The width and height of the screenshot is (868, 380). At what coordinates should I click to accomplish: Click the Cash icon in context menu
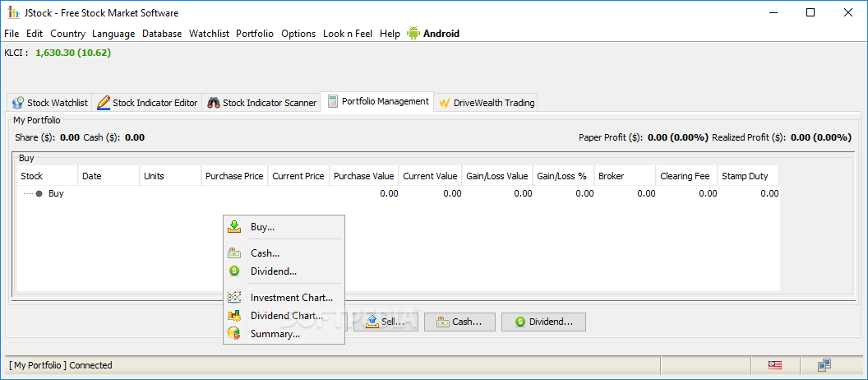[234, 253]
